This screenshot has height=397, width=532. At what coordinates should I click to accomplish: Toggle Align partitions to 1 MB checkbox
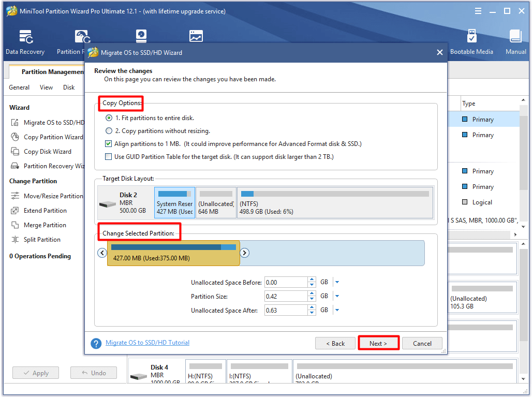pyautogui.click(x=109, y=143)
